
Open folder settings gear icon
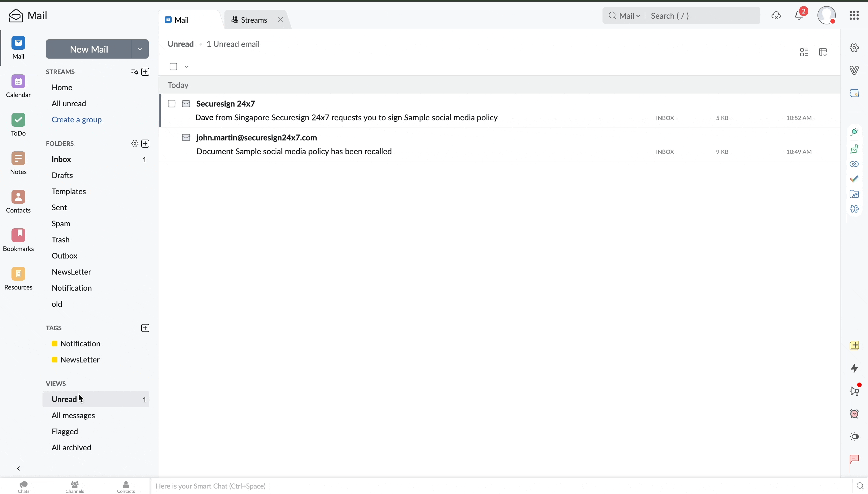[135, 144]
